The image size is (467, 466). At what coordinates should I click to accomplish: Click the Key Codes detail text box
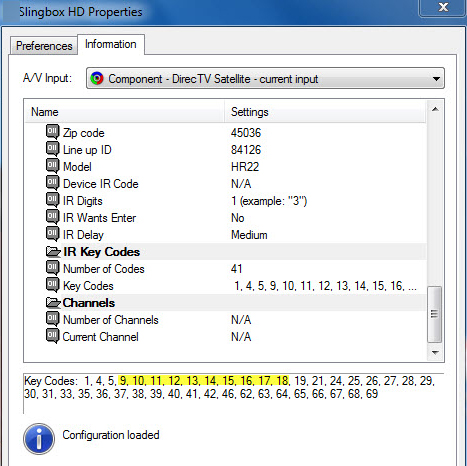click(233, 393)
